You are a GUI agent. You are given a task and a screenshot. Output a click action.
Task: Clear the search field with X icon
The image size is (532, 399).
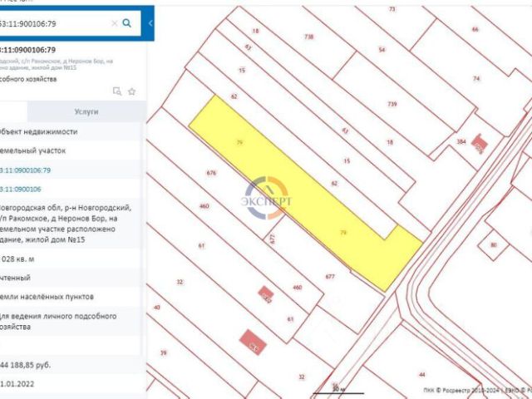[x=115, y=23]
